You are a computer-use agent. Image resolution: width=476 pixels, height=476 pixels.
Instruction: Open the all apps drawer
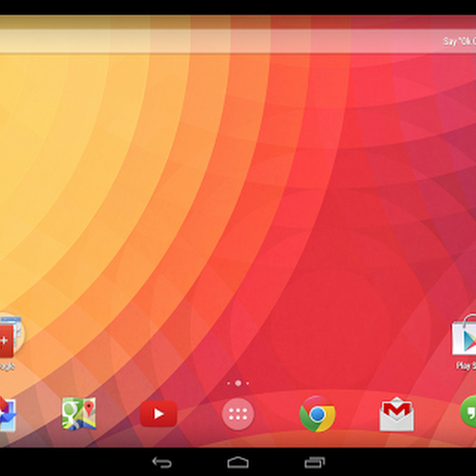237,414
